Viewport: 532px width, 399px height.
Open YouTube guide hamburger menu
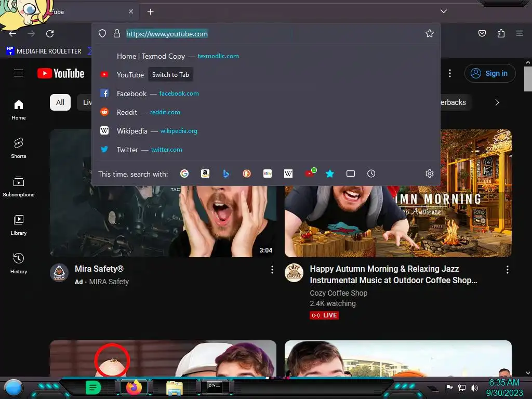[x=19, y=73]
